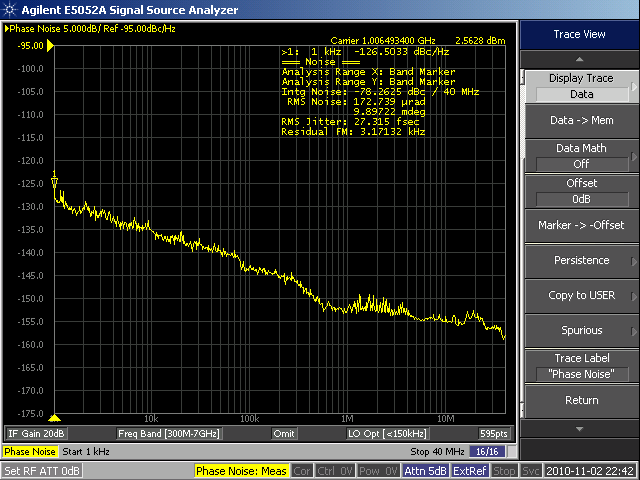Click the ExtRef status indicator
Screen dimensions: 640x480
[x=469, y=471]
